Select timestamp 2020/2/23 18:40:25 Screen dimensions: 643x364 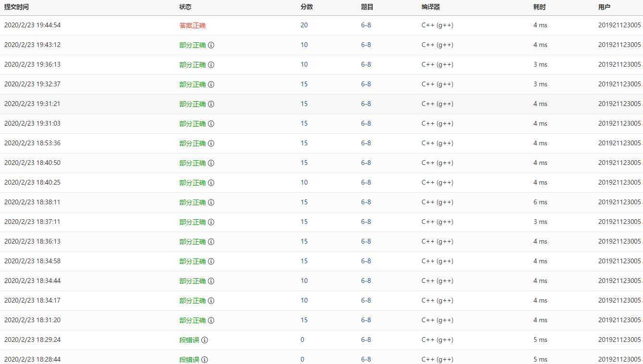click(x=32, y=182)
